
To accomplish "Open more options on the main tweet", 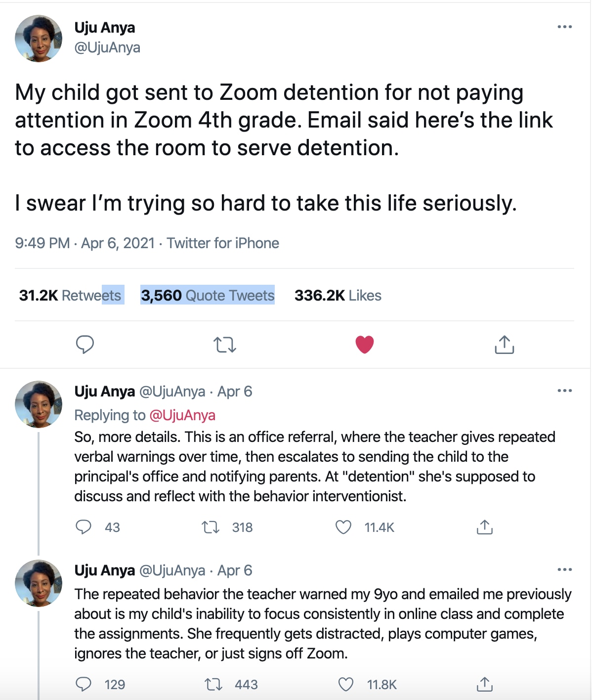I will (564, 27).
